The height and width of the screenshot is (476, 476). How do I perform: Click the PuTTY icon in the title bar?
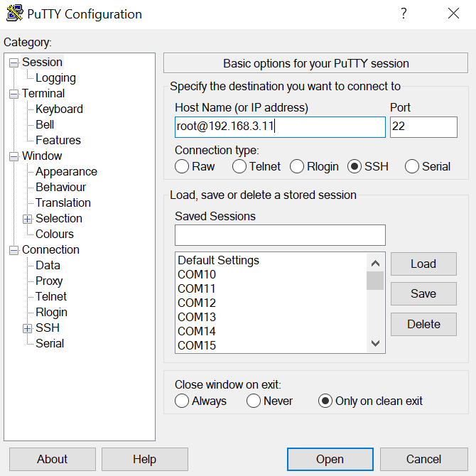click(x=15, y=13)
